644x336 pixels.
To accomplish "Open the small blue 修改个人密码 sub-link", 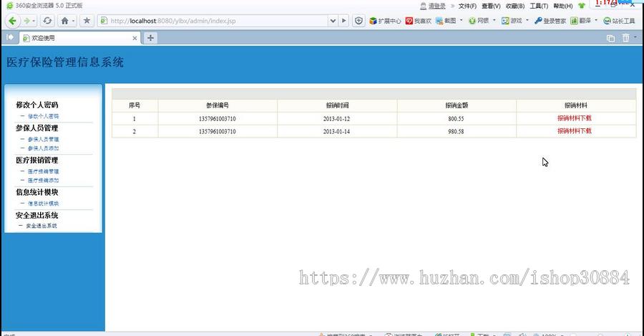I will click(43, 116).
